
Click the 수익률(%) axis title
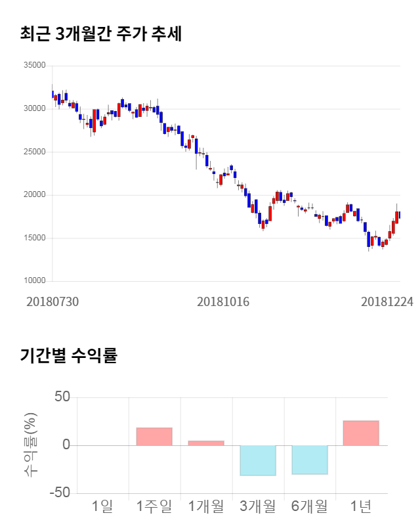[31, 445]
